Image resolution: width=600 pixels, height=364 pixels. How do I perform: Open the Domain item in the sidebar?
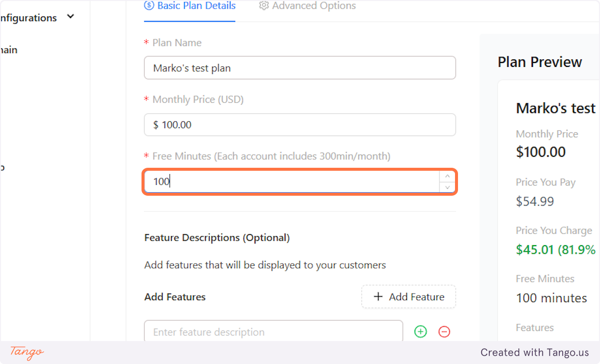point(8,50)
